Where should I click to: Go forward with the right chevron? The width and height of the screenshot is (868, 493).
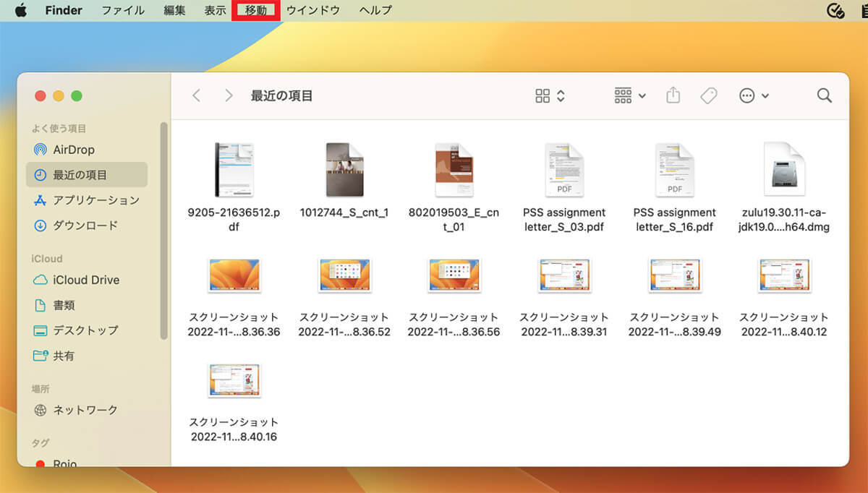pyautogui.click(x=229, y=95)
